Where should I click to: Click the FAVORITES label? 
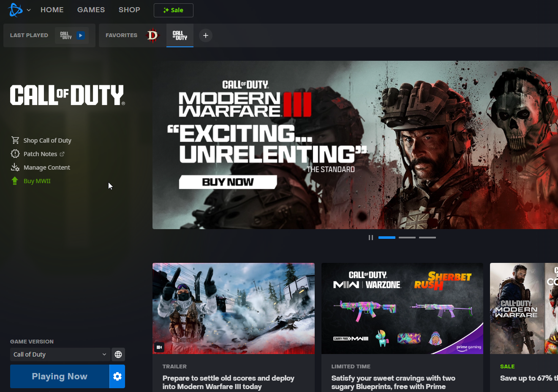(122, 35)
